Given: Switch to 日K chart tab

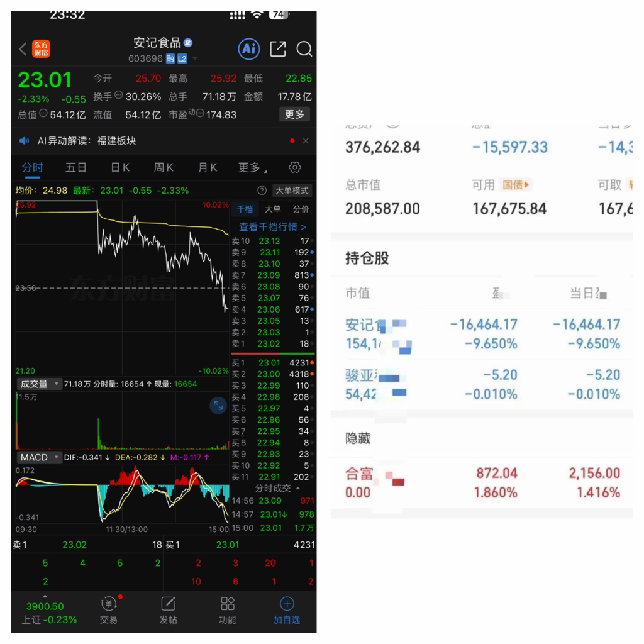Looking at the screenshot, I should tap(120, 167).
